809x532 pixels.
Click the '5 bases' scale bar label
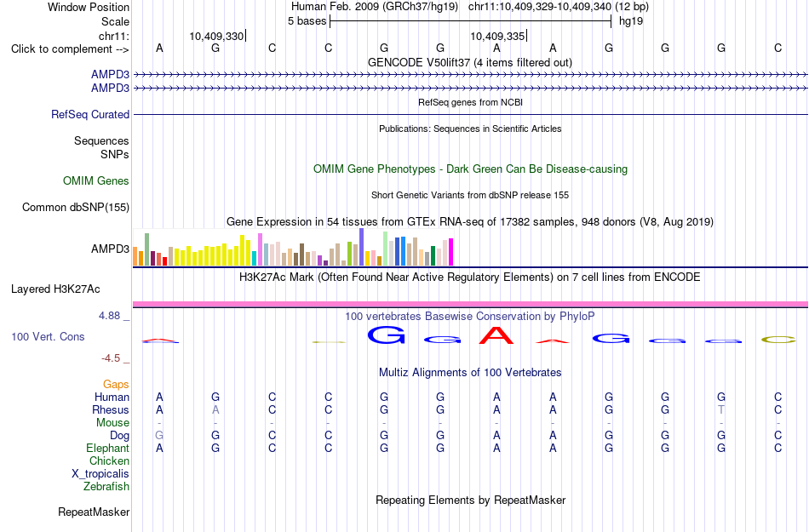click(307, 21)
